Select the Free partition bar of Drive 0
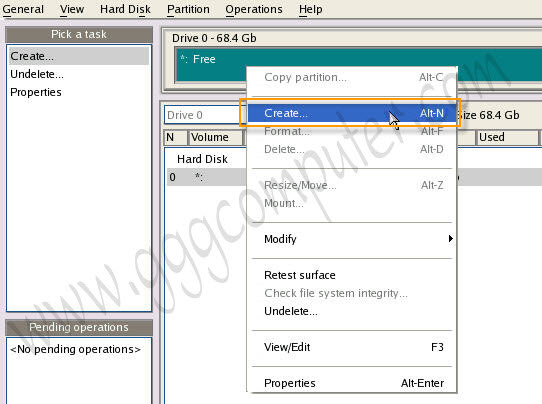This screenshot has height=404, width=542. [x=358, y=65]
